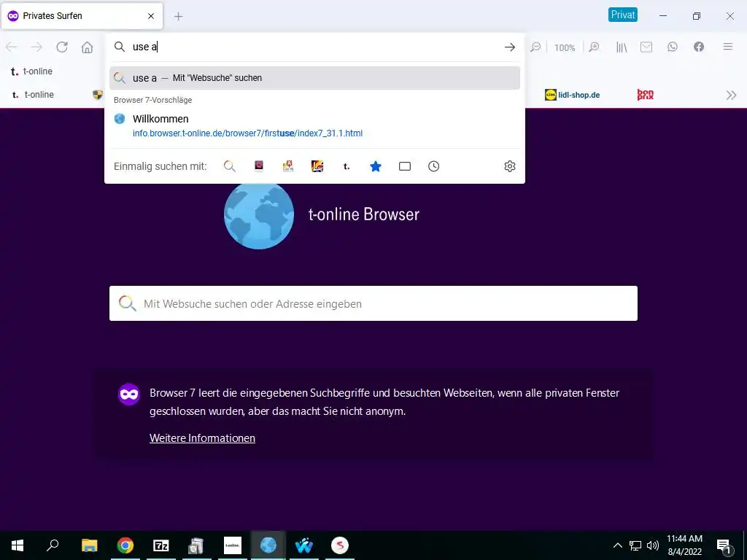Reset zoom via the 100% indicator
The width and height of the screenshot is (747, 560).
point(565,47)
